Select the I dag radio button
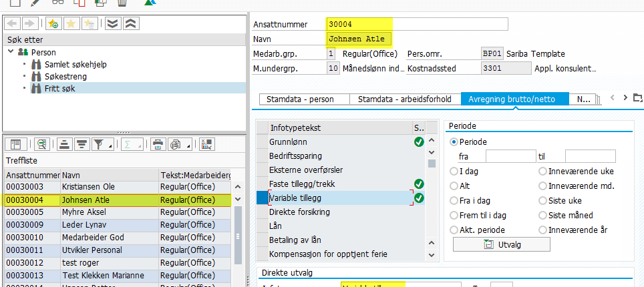 pyautogui.click(x=454, y=172)
